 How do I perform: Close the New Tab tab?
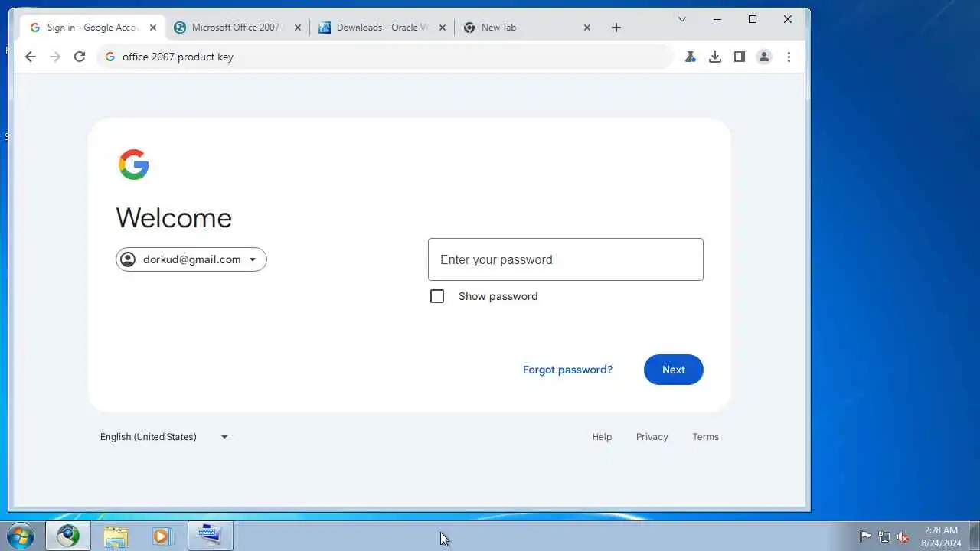point(587,28)
